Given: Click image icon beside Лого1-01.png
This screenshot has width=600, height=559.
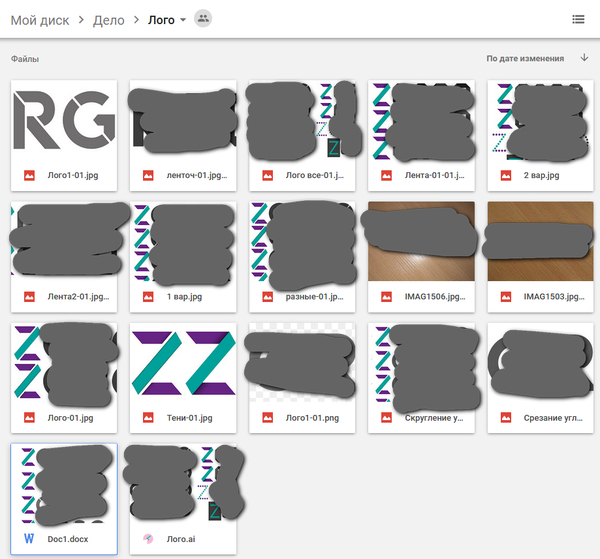Looking at the screenshot, I should 267,417.
